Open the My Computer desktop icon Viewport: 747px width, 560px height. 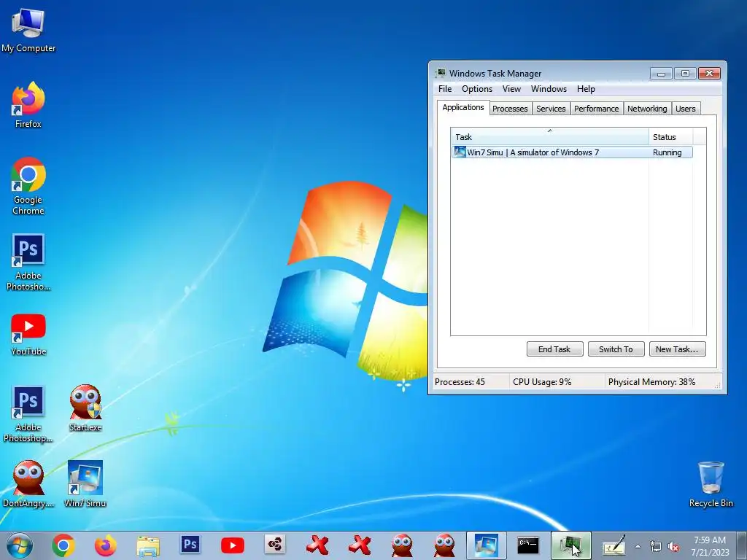point(28,30)
